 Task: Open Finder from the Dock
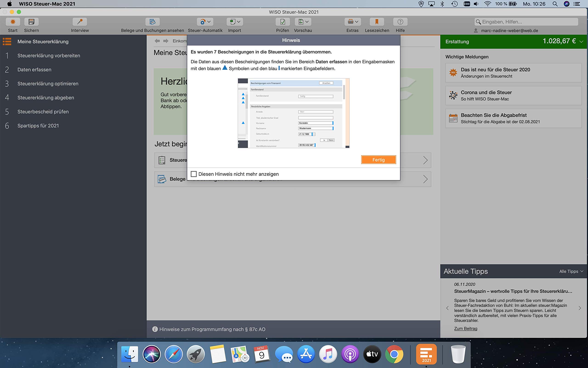[x=130, y=354]
